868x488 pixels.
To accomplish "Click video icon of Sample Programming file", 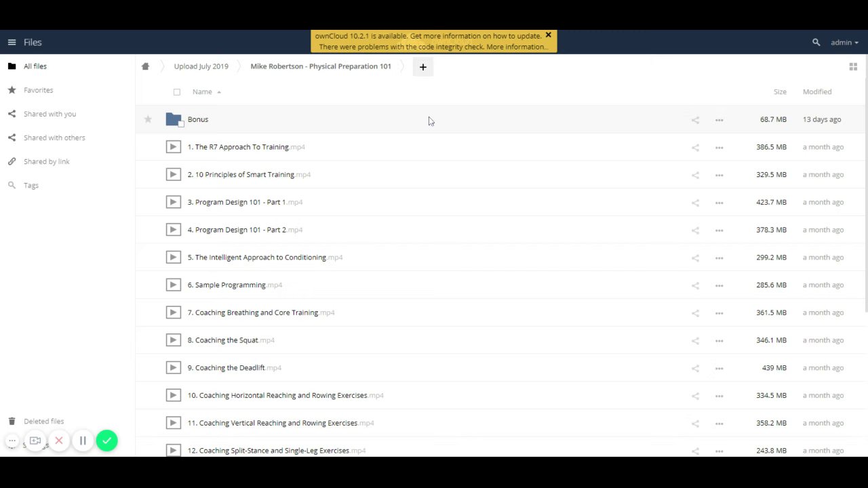I will coord(174,285).
